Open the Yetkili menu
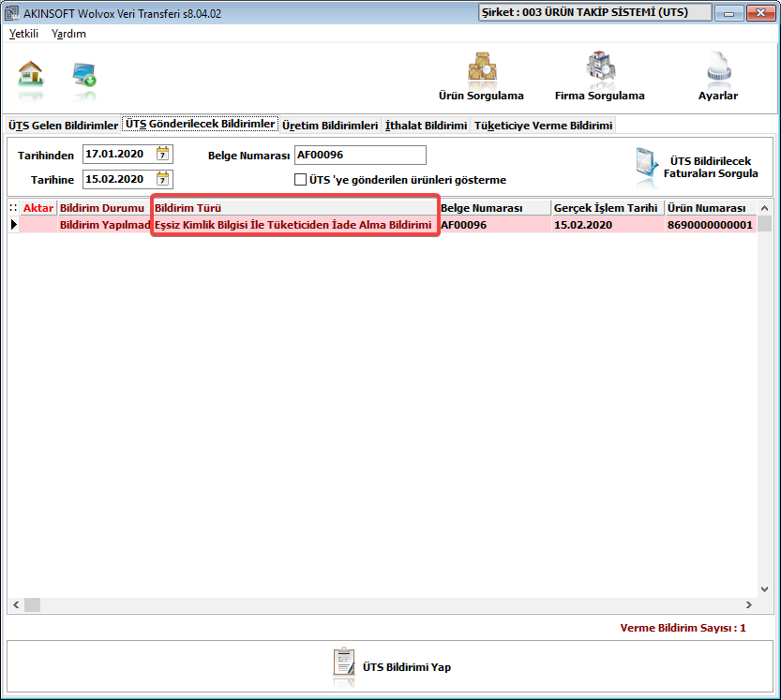Image resolution: width=781 pixels, height=700 pixels. tap(23, 34)
